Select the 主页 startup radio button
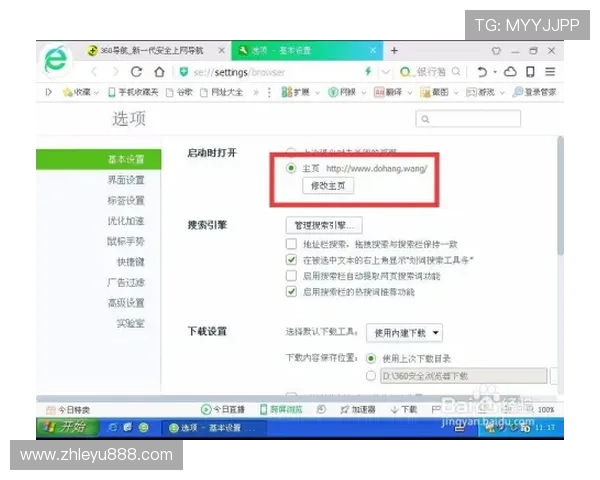 (291, 168)
